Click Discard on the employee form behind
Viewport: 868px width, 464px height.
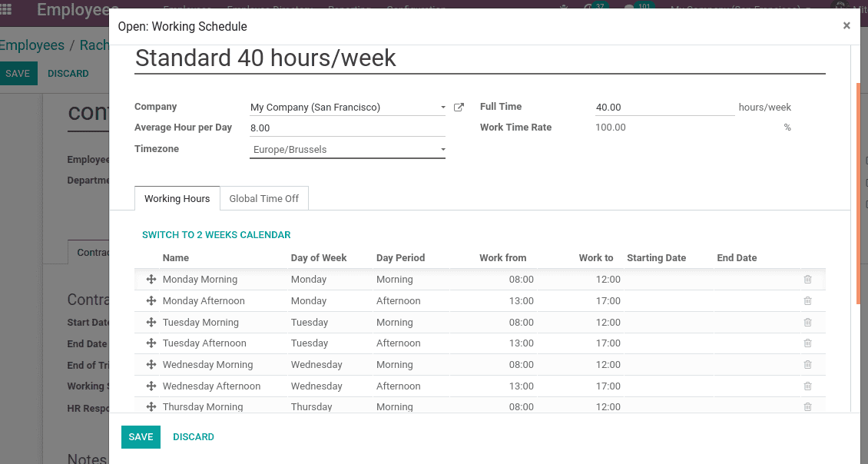tap(68, 74)
